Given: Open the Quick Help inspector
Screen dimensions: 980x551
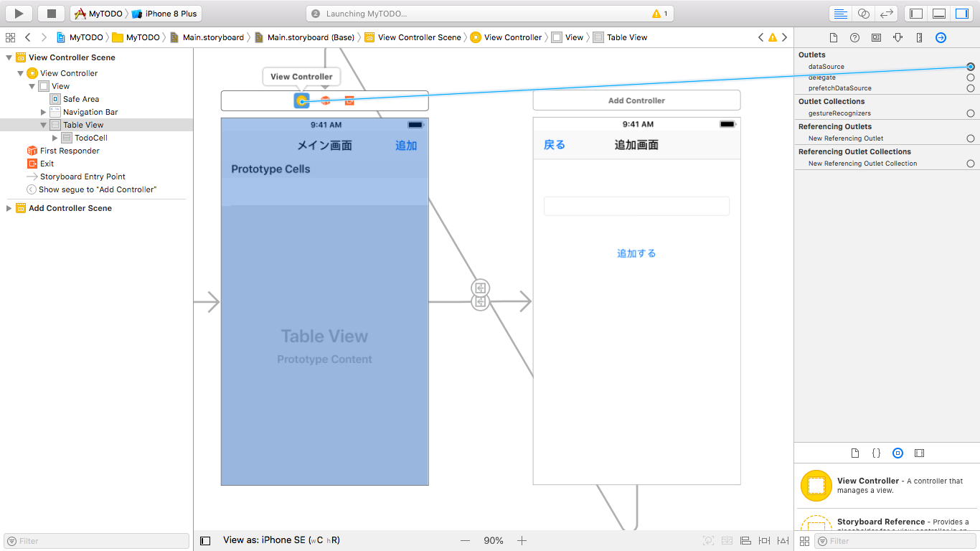Looking at the screenshot, I should point(854,37).
